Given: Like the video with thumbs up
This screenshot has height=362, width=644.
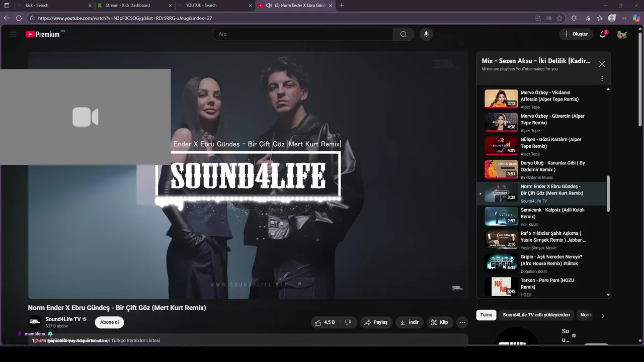Looking at the screenshot, I should (325, 322).
